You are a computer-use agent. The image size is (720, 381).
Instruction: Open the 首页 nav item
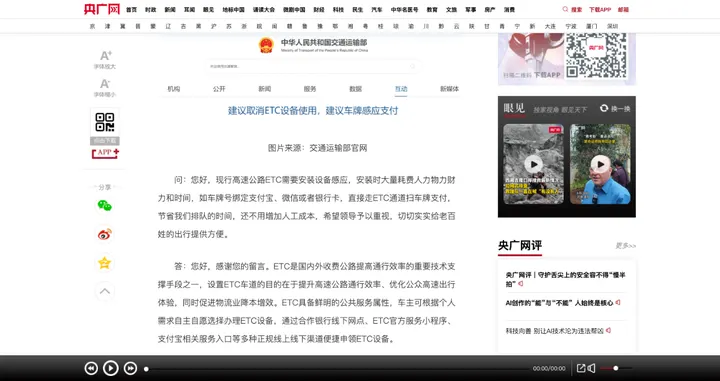point(131,10)
